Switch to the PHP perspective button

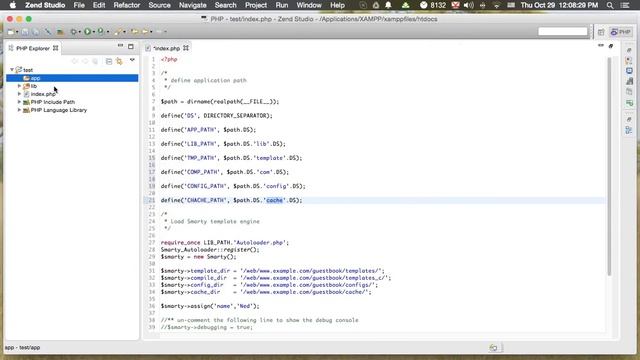coord(621,32)
